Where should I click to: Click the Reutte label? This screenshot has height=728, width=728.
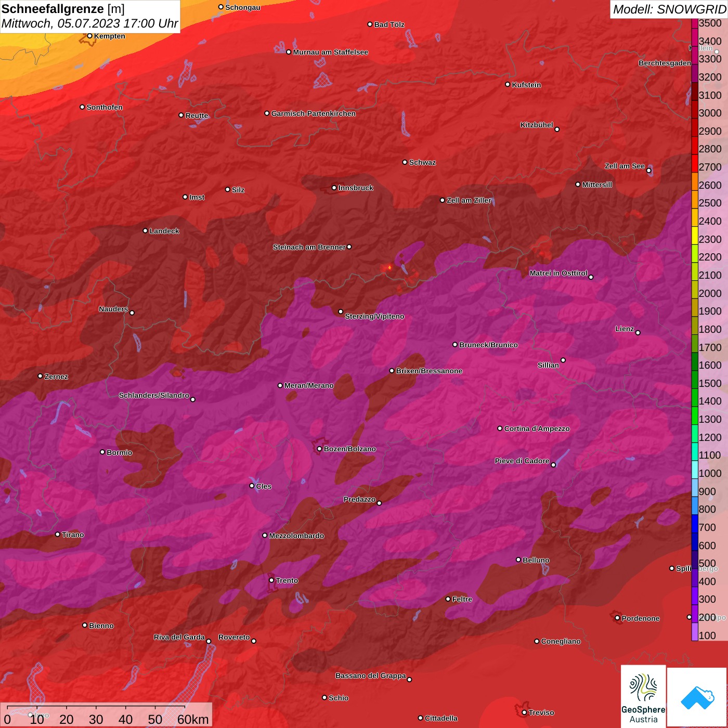pos(197,115)
